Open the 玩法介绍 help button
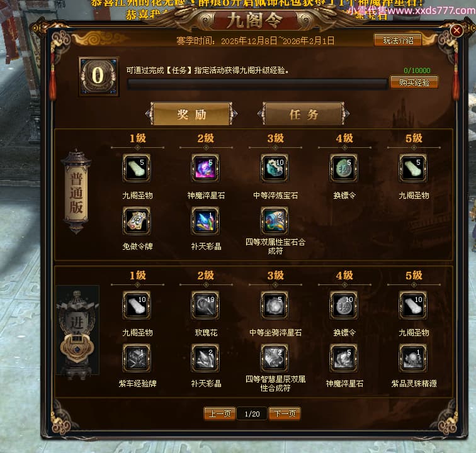This screenshot has height=453, width=476. (398, 40)
